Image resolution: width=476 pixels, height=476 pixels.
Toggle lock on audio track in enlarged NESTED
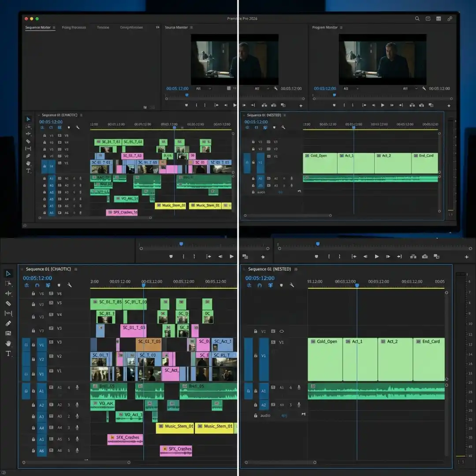click(256, 415)
